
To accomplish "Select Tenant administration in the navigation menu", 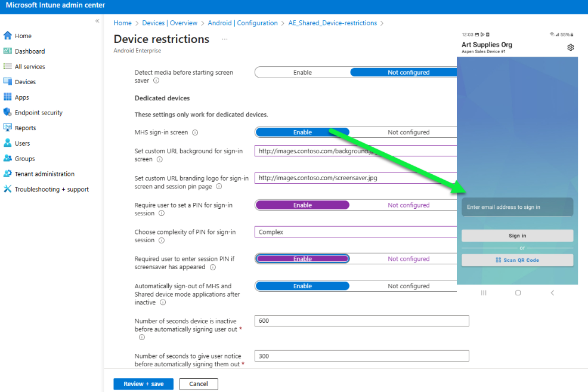I will (x=45, y=174).
